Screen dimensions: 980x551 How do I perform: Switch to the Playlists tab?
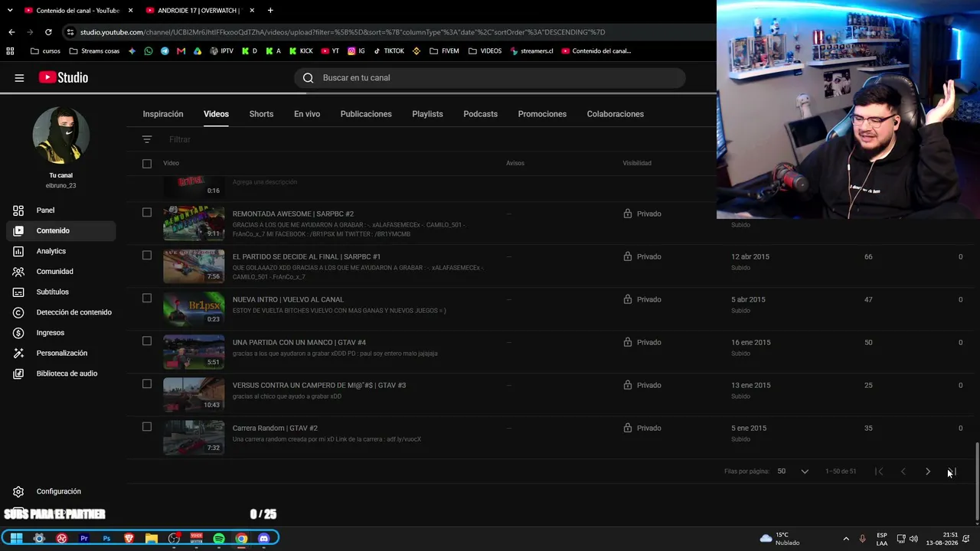pos(427,114)
